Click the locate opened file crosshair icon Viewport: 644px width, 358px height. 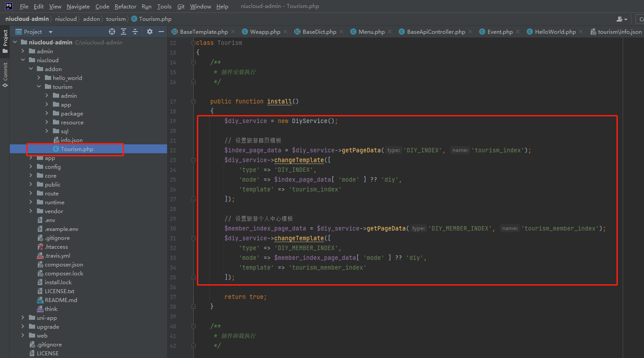coord(112,32)
